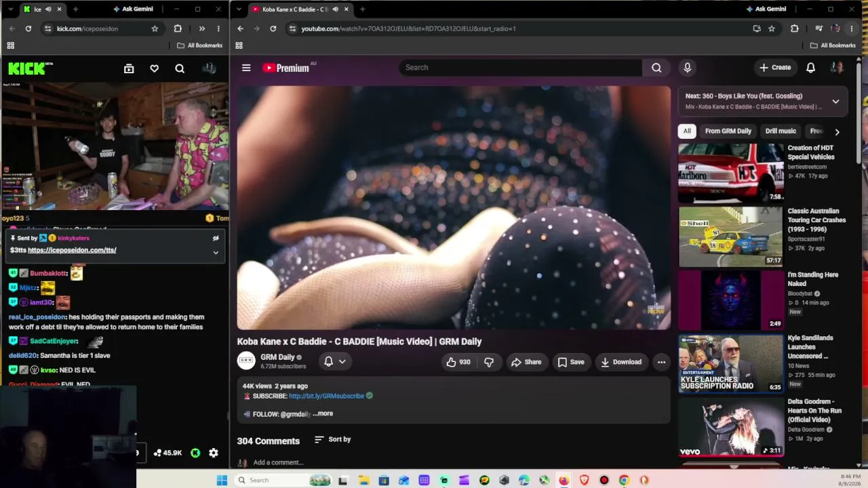
Task: Open File Explorer from the taskbar
Action: click(363, 480)
